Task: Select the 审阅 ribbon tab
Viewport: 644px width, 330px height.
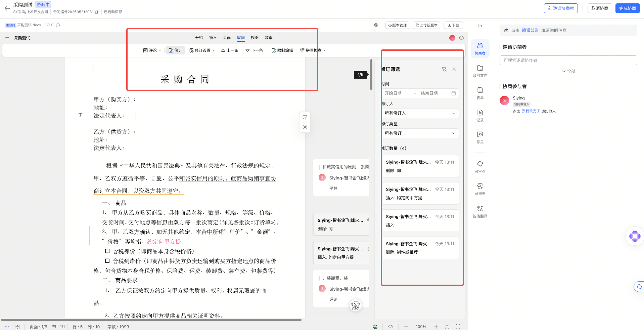Action: click(241, 38)
